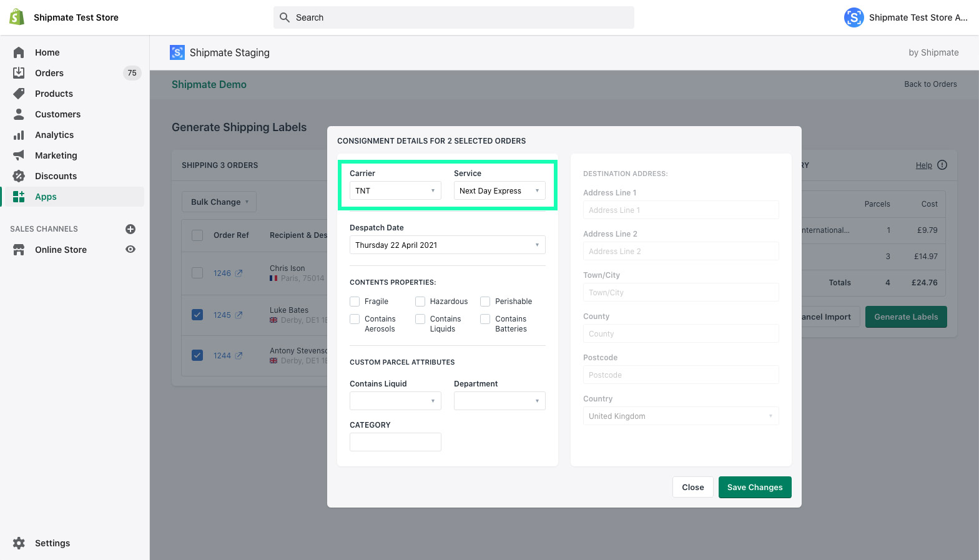The width and height of the screenshot is (979, 560).
Task: Expand the Bulk Change dropdown
Action: pyautogui.click(x=219, y=202)
